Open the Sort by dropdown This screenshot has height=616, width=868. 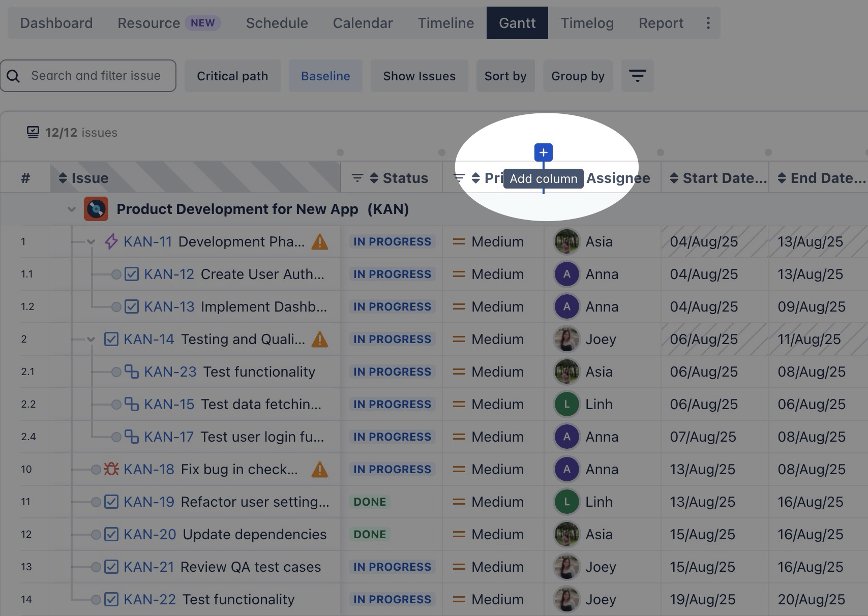pos(505,76)
